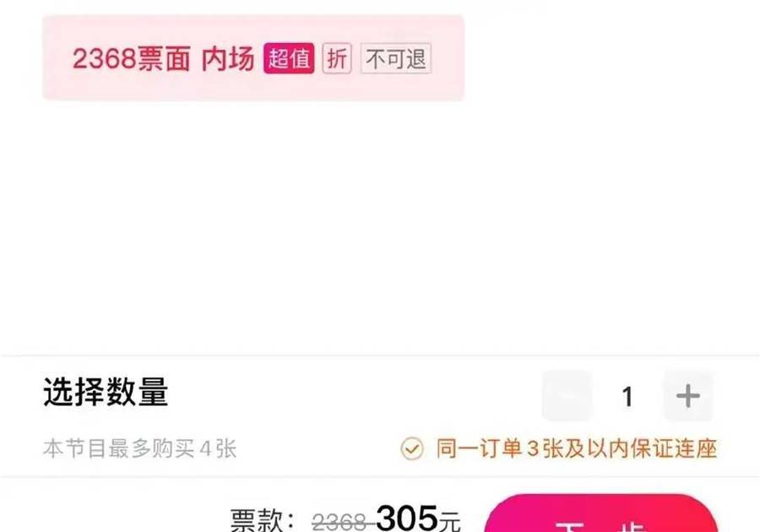Tap the 元 currency unit after 305

449,521
